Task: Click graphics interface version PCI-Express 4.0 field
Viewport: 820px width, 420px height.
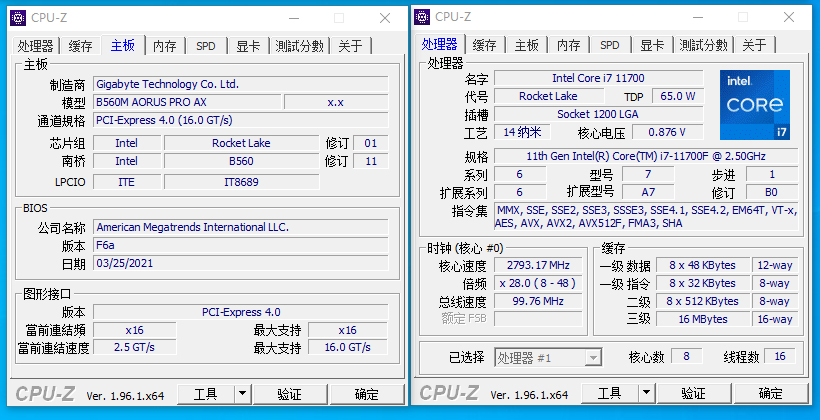Action: 241,312
